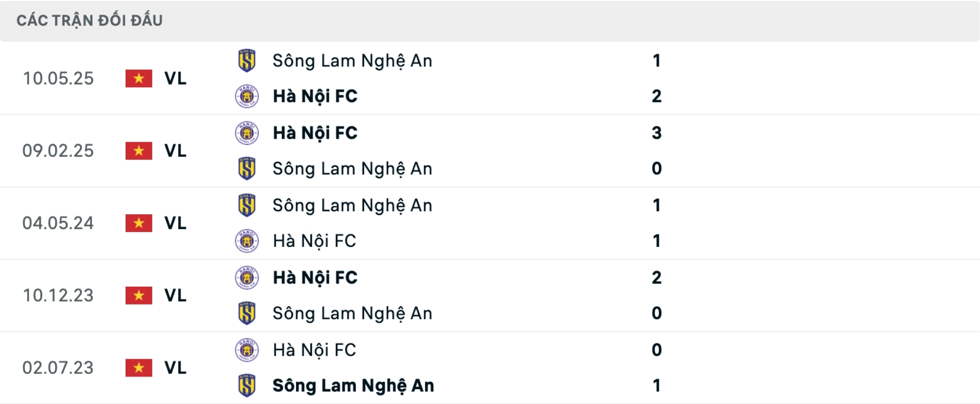Select the Hà Nội FC logo in the 10.05.25 row
Viewport: 980px width, 404px height.
(247, 96)
